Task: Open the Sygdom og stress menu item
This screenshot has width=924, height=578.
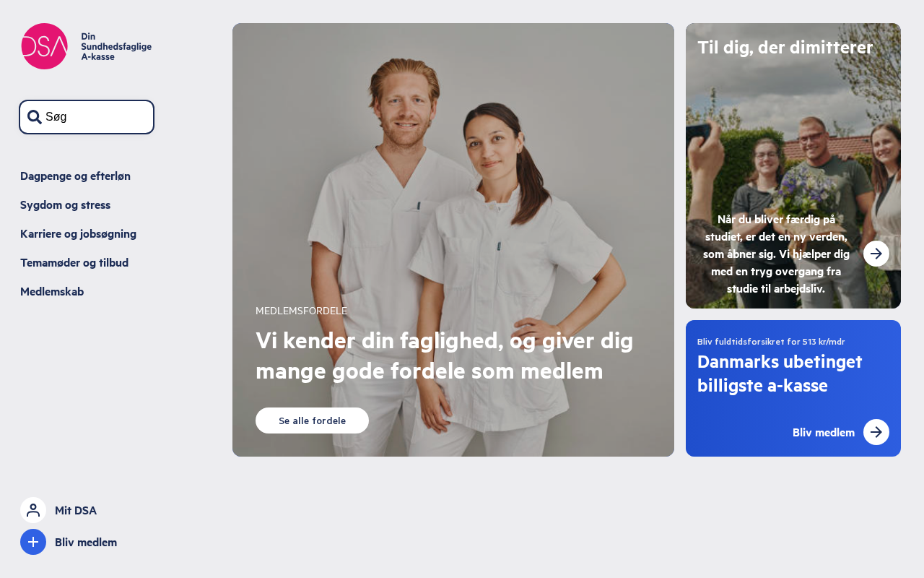Action: click(65, 205)
